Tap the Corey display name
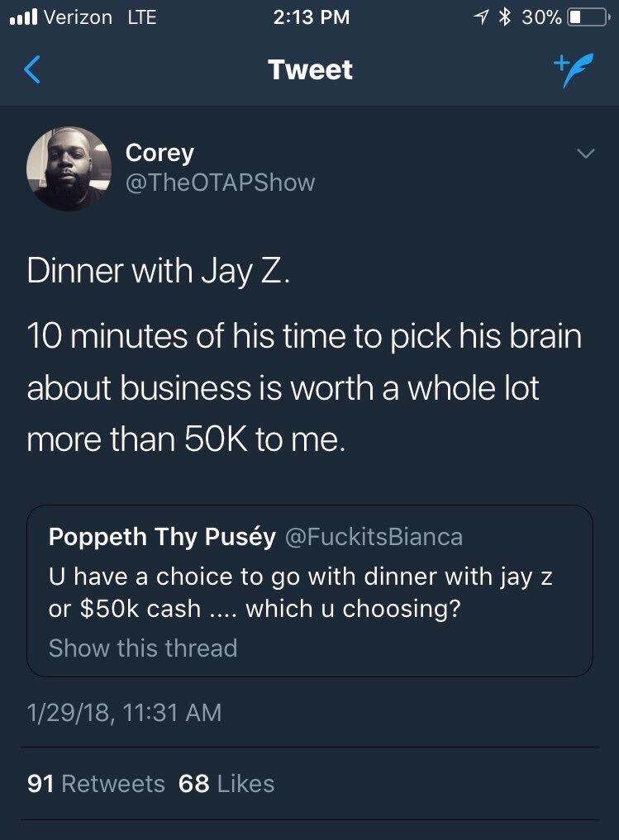The image size is (619, 840). (x=160, y=153)
